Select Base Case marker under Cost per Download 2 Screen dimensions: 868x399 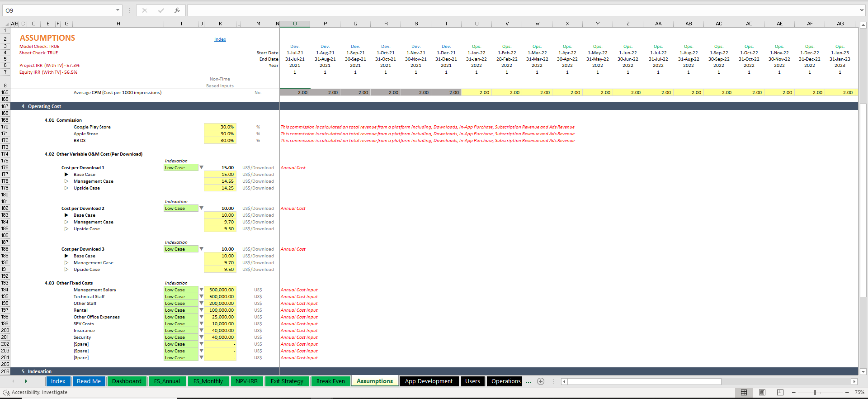(x=66, y=215)
